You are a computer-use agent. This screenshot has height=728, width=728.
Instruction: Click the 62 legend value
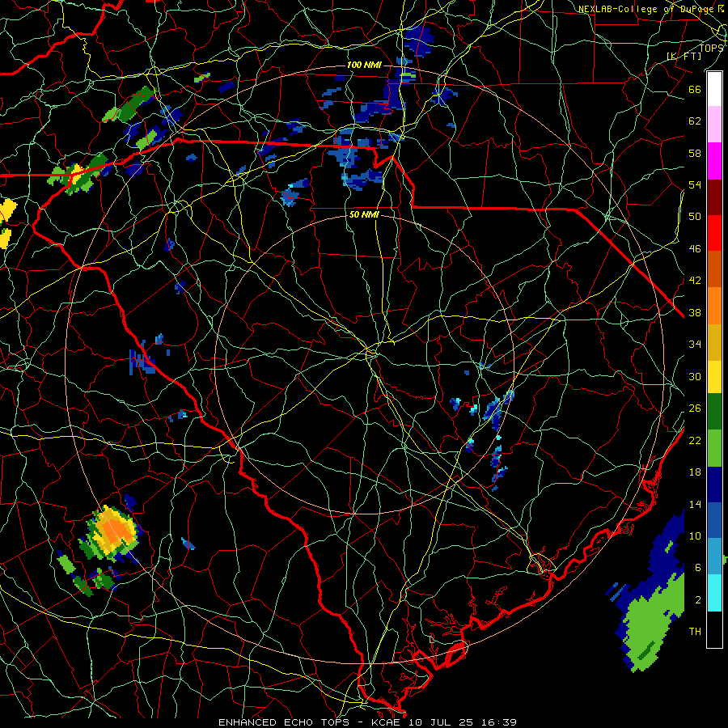695,121
